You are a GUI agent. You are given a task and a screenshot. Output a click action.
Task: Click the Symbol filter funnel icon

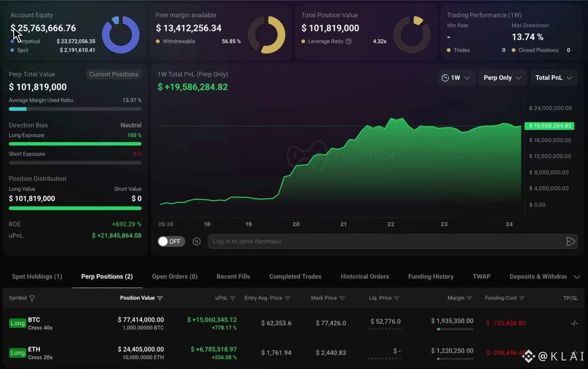tap(32, 298)
